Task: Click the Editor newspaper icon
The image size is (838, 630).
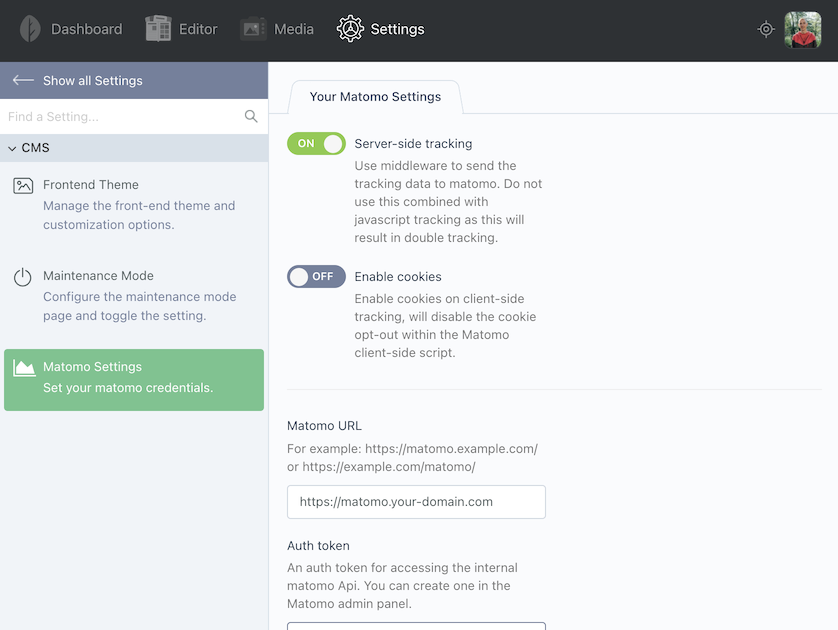Action: [158, 29]
